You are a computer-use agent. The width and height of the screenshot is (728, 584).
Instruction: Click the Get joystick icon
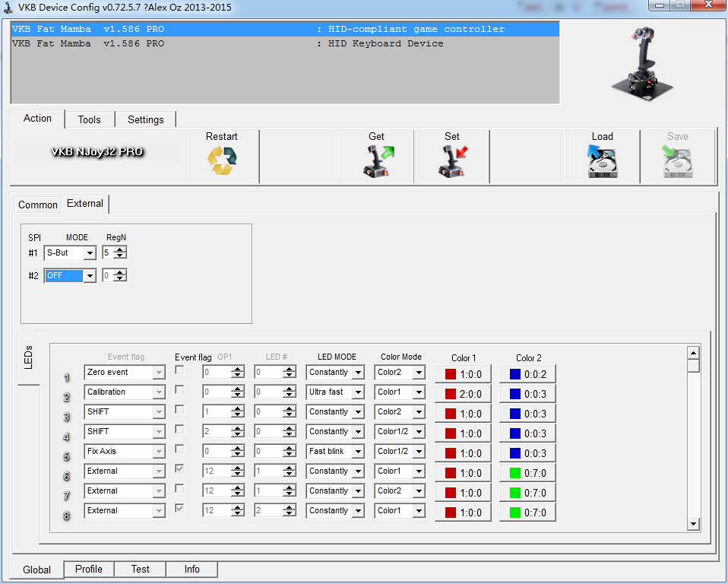coord(378,161)
